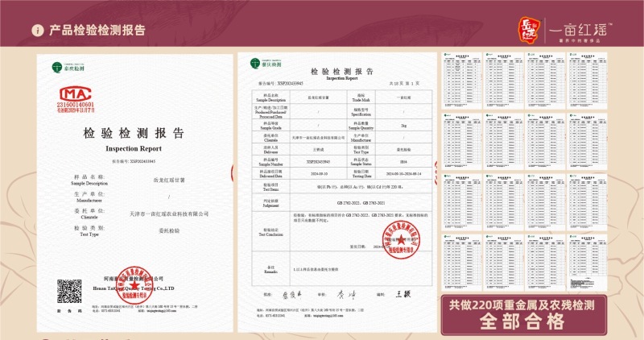The image size is (644, 340).
Task: Click the bold Inspection Report heading on cover
Action: (134, 149)
